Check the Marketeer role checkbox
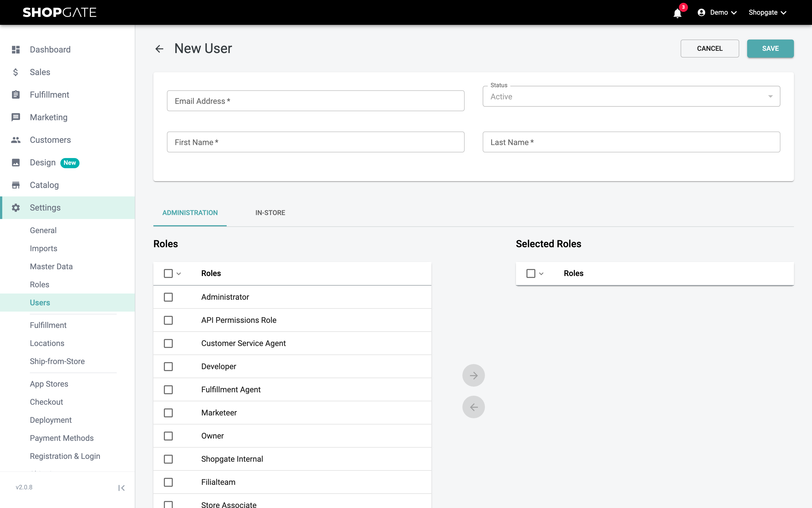 [x=168, y=413]
